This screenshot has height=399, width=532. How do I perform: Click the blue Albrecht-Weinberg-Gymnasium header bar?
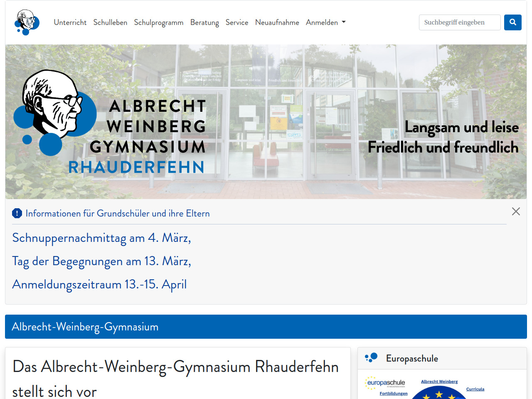tap(266, 327)
